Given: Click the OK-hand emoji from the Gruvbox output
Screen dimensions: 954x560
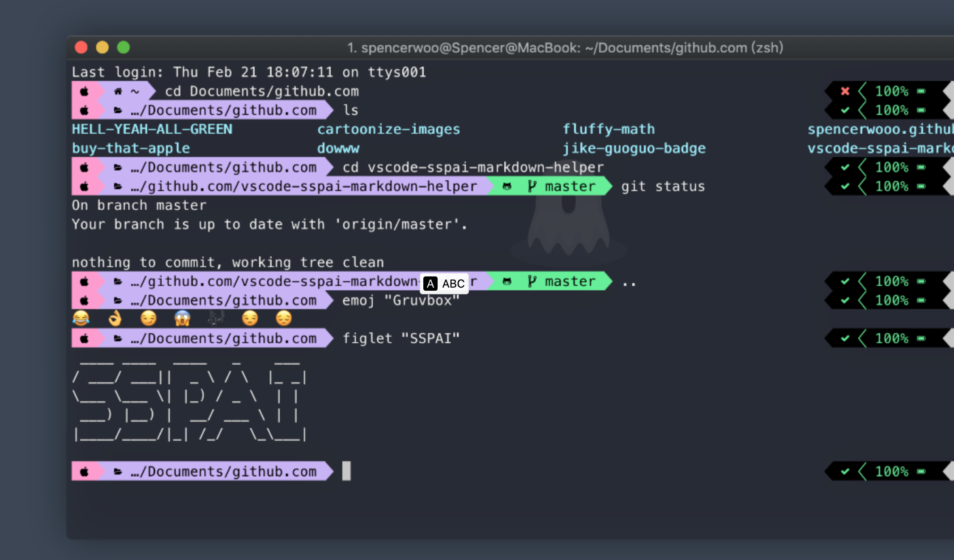Looking at the screenshot, I should (115, 318).
